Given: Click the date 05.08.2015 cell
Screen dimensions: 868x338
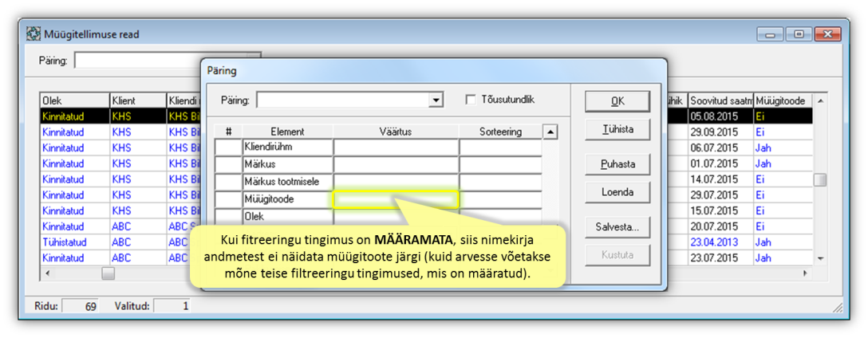Looking at the screenshot, I should tap(720, 116).
